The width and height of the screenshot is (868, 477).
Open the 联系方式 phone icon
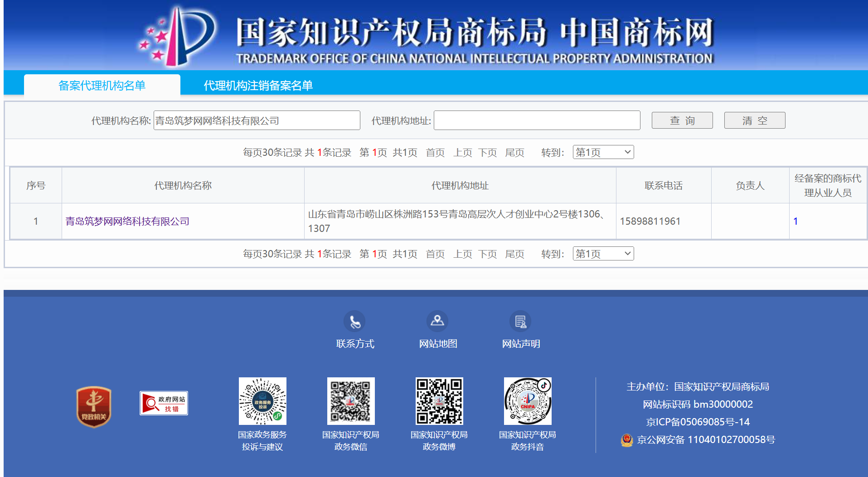(354, 322)
